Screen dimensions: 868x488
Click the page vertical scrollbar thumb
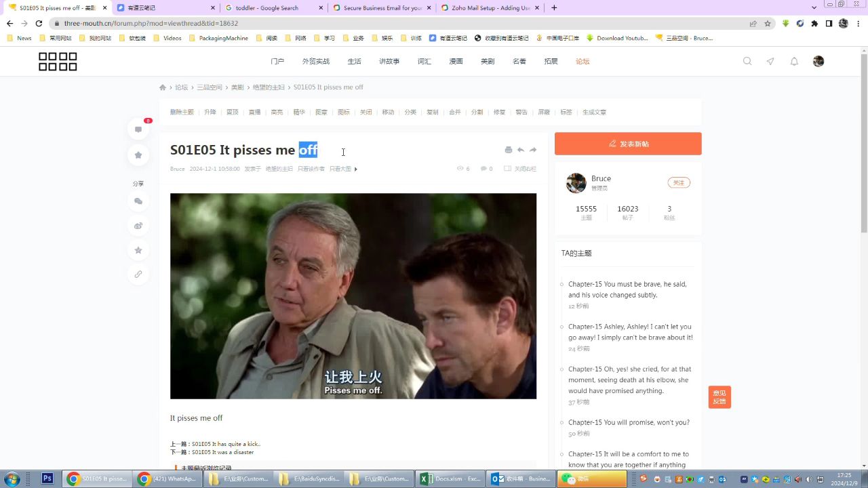[863, 142]
